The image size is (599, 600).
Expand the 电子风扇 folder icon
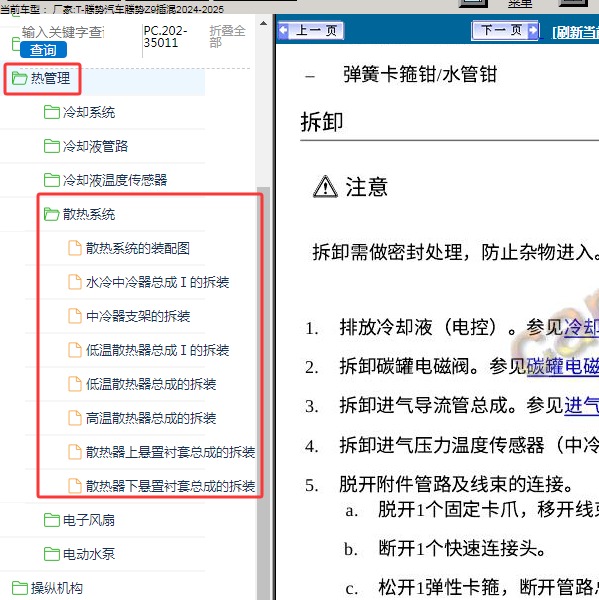pyautogui.click(x=51, y=520)
